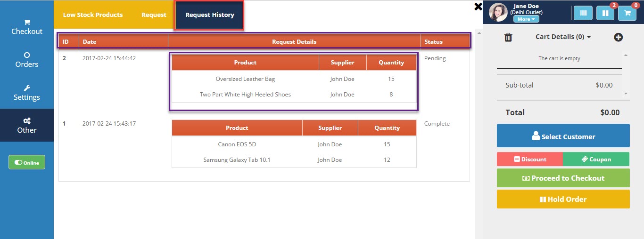
Task: Open the Request tab
Action: click(x=154, y=15)
